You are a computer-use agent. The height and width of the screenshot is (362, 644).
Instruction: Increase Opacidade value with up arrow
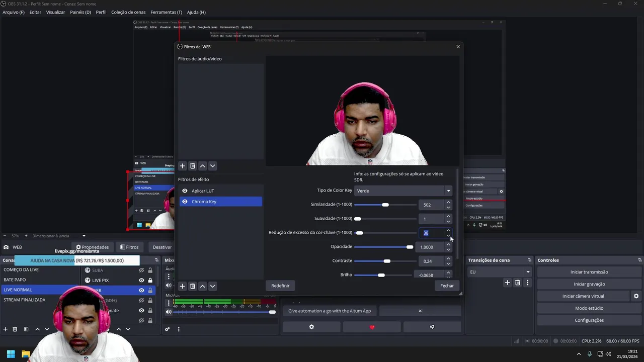pos(448,245)
